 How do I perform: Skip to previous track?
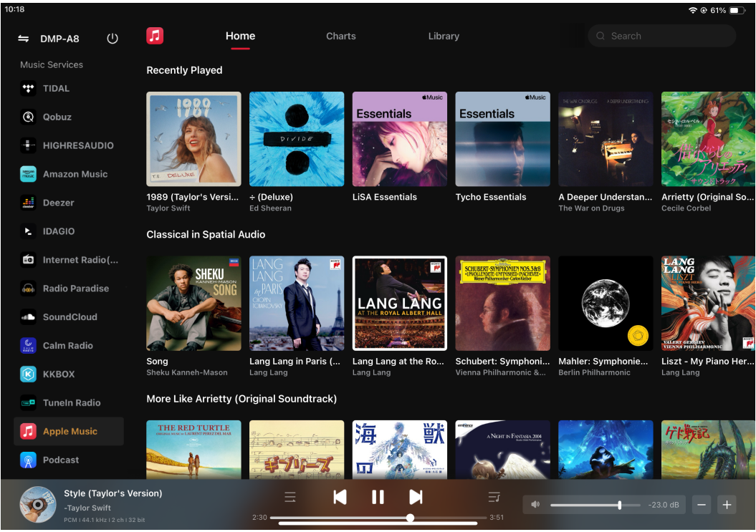(340, 497)
